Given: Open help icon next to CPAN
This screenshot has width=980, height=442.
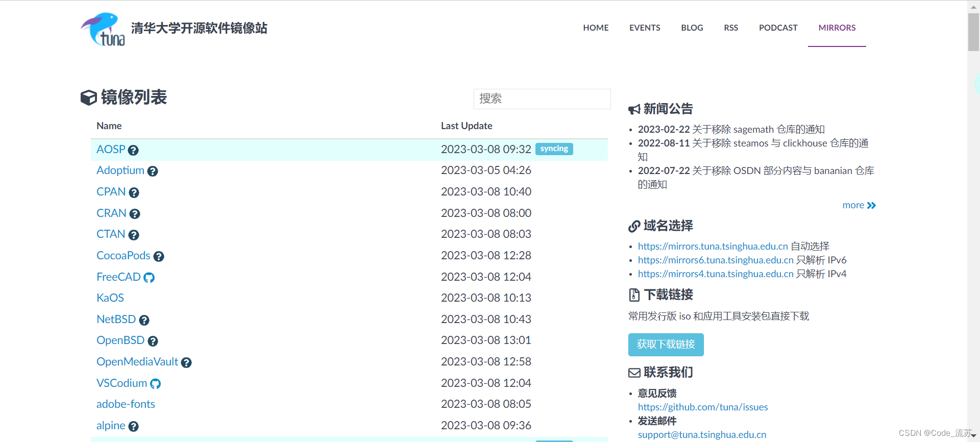Looking at the screenshot, I should coord(134,192).
